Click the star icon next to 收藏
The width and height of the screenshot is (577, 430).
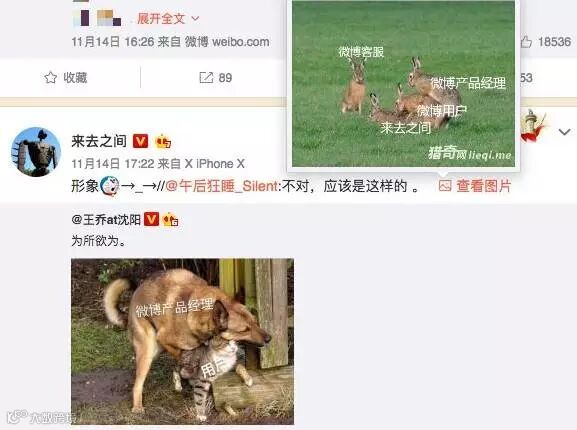click(50, 78)
